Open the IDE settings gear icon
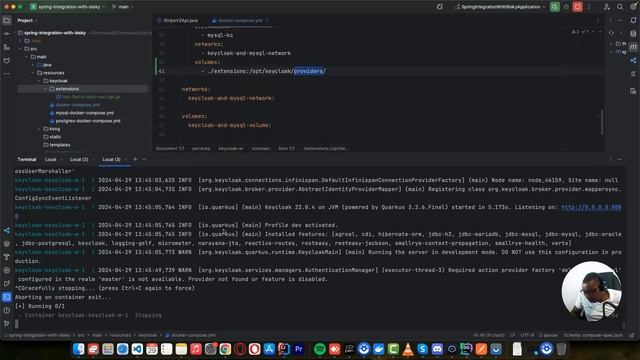The height and width of the screenshot is (360, 640). tap(633, 7)
